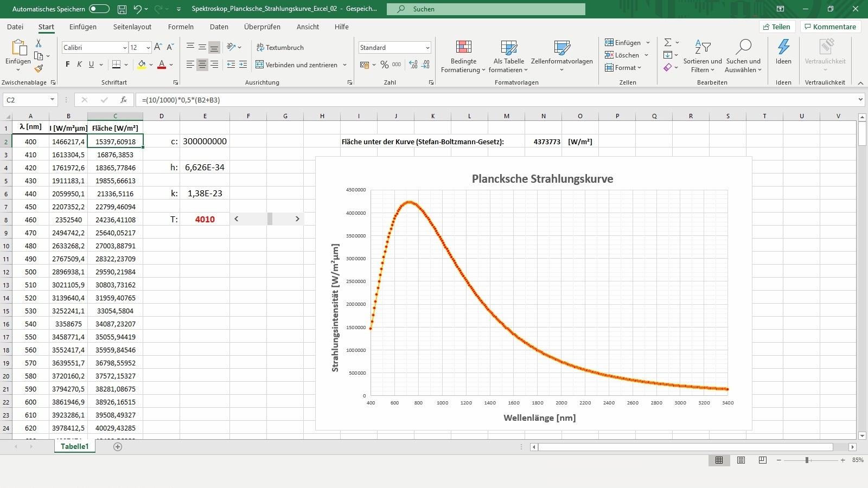This screenshot has height=488, width=868.
Task: Click the Cut scissors icon
Action: (x=39, y=43)
